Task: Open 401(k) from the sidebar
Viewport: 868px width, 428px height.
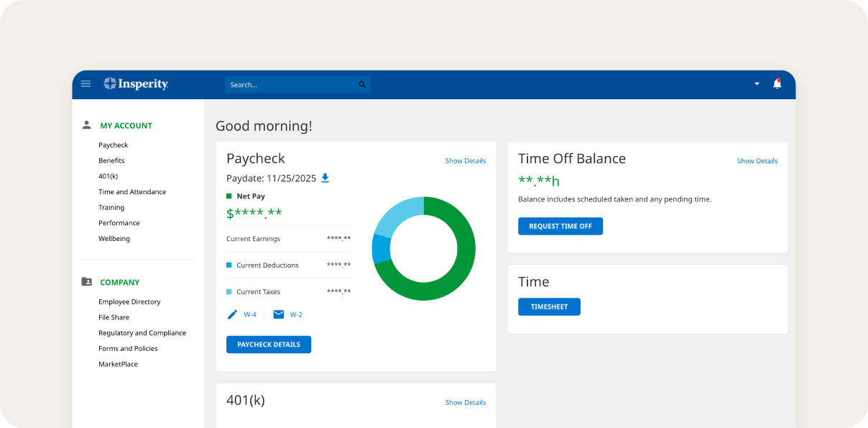Action: 106,176
